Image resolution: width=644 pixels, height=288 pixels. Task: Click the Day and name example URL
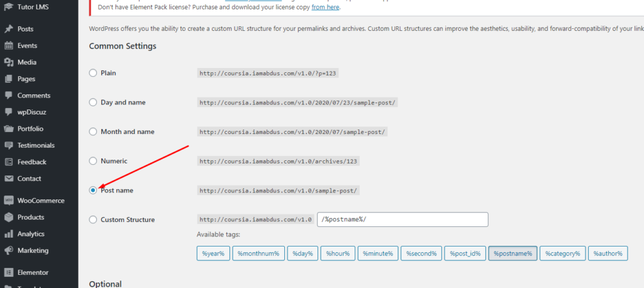coord(297,102)
